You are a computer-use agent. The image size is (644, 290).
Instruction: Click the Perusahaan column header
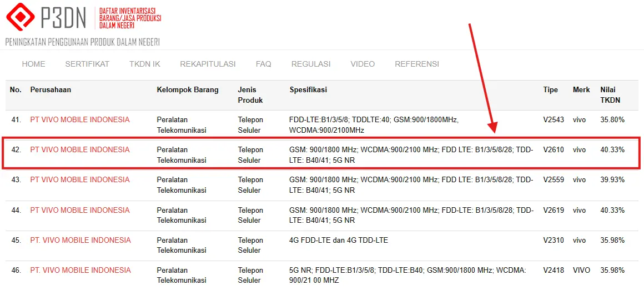pyautogui.click(x=51, y=90)
